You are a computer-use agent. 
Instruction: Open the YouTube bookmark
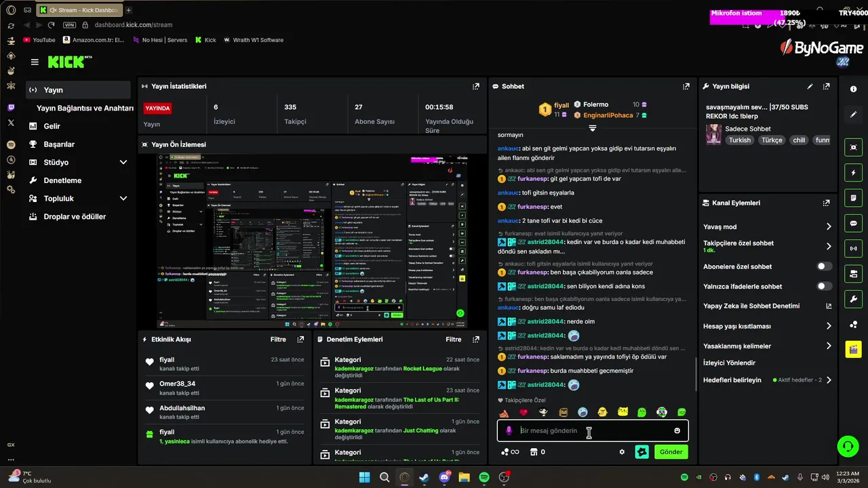coord(39,40)
